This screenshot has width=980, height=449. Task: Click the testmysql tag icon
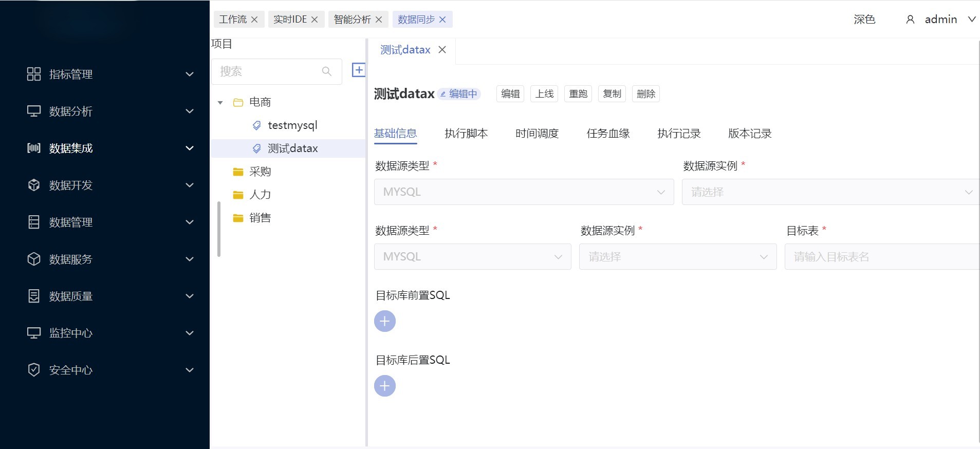click(257, 125)
